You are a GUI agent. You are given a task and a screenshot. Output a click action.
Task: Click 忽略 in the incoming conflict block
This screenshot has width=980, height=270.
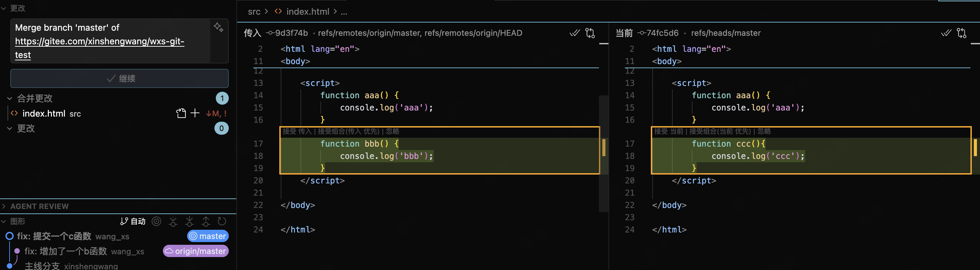pyautogui.click(x=393, y=131)
